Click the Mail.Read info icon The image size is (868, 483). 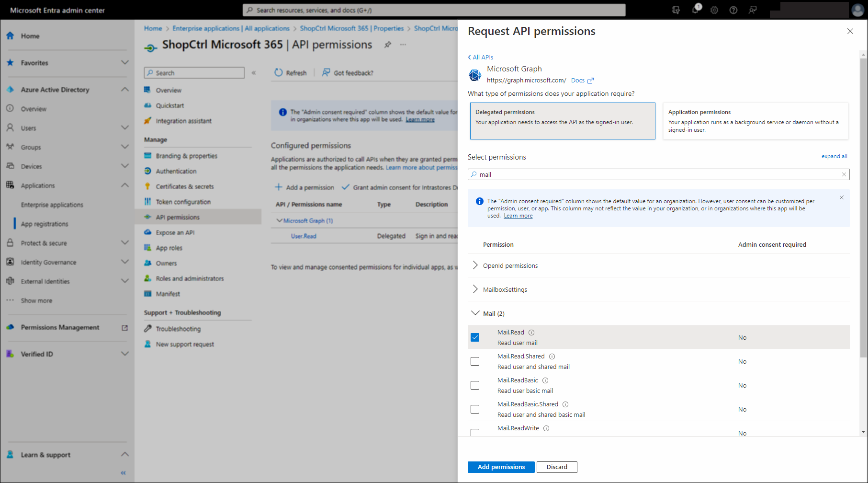click(x=531, y=333)
